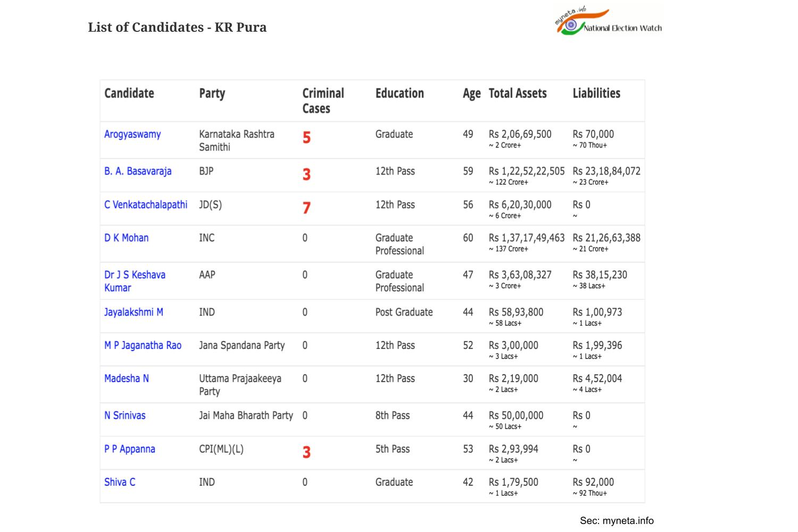798x532 pixels.
Task: Click liabilities value Rs 92,000
Action: pos(593,482)
